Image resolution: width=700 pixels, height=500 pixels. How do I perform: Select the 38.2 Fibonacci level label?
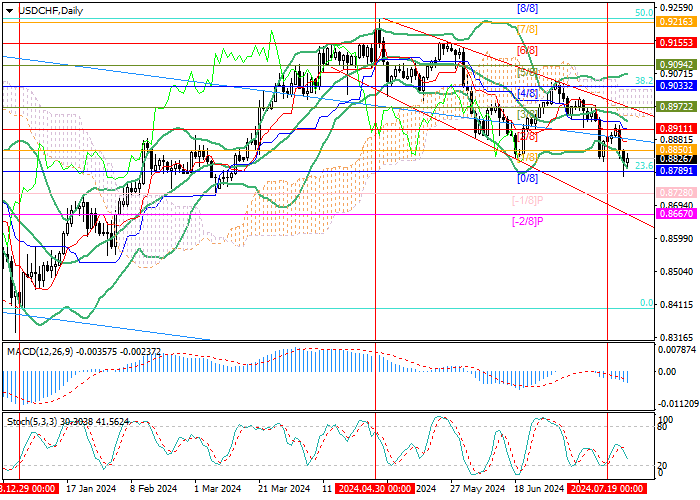click(x=644, y=80)
